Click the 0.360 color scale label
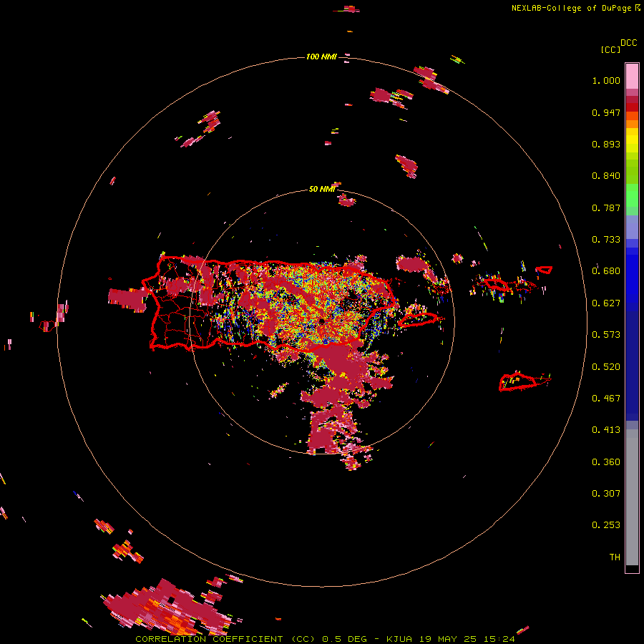 (606, 462)
